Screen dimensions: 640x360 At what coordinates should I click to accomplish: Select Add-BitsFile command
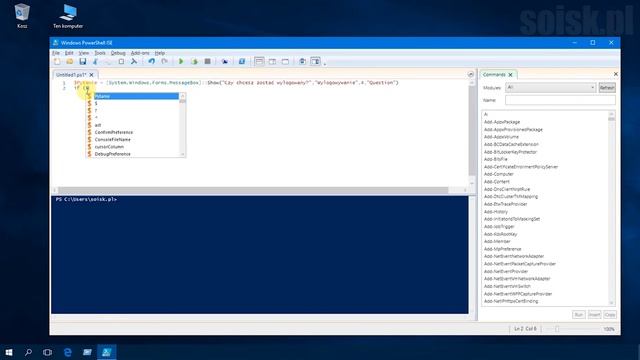point(496,159)
